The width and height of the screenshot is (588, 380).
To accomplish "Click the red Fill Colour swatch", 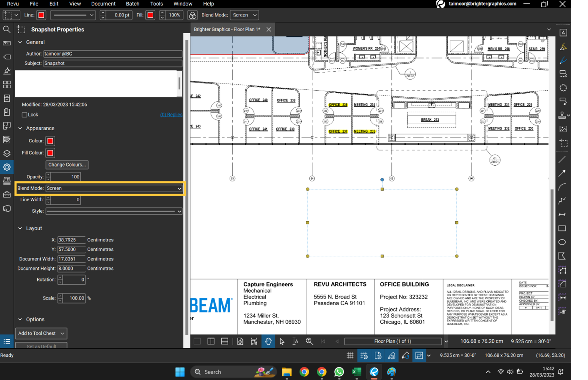I will click(50, 153).
